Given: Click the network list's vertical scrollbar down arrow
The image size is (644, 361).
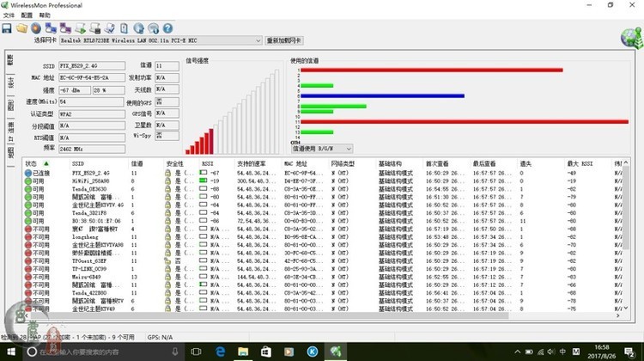Looking at the screenshot, I should point(625,308).
